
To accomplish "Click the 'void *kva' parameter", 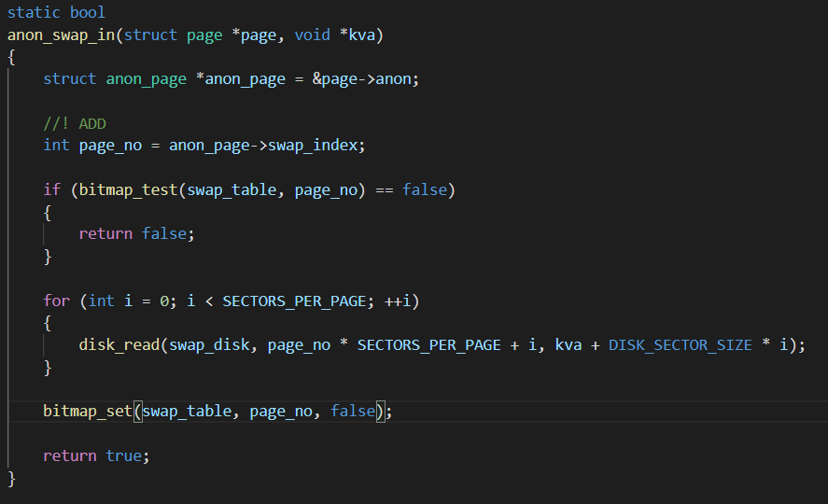I will coord(335,35).
